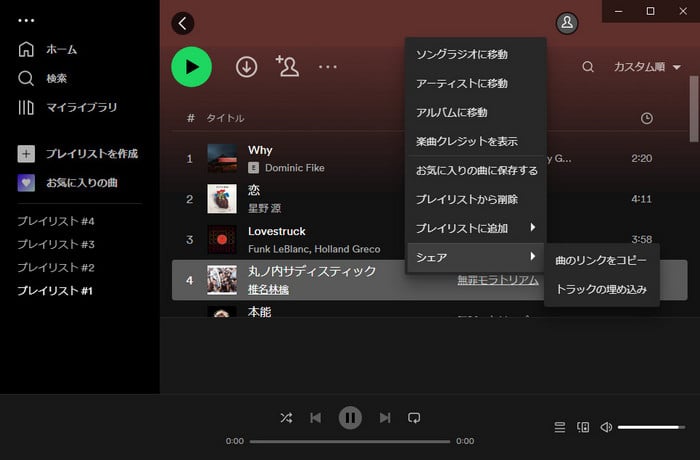The width and height of the screenshot is (700, 460).
Task: Toggle shuffle playback
Action: (286, 418)
